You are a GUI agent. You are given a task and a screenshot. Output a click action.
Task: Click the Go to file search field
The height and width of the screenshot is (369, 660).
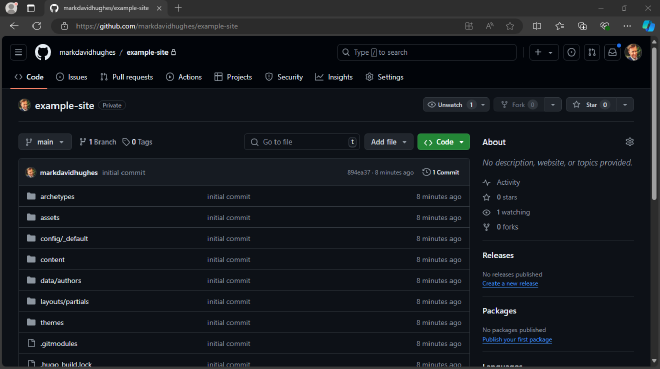(302, 142)
